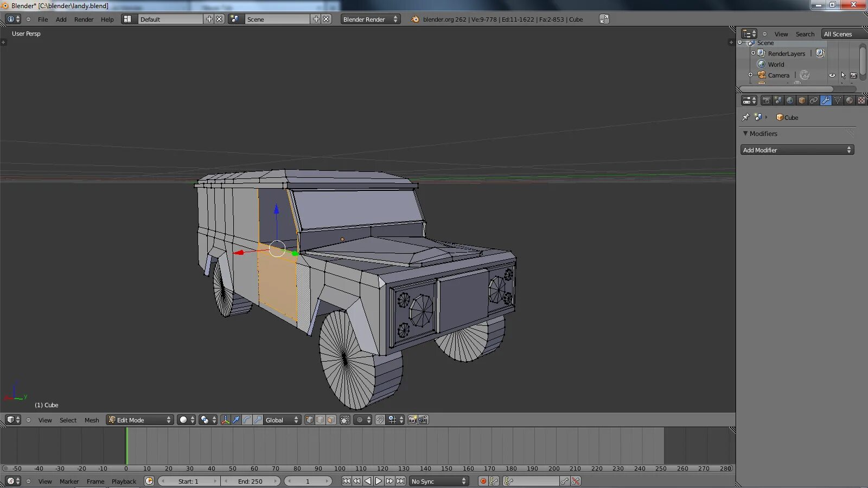868x488 pixels.
Task: Open the Object Data mesh tab
Action: [838, 100]
